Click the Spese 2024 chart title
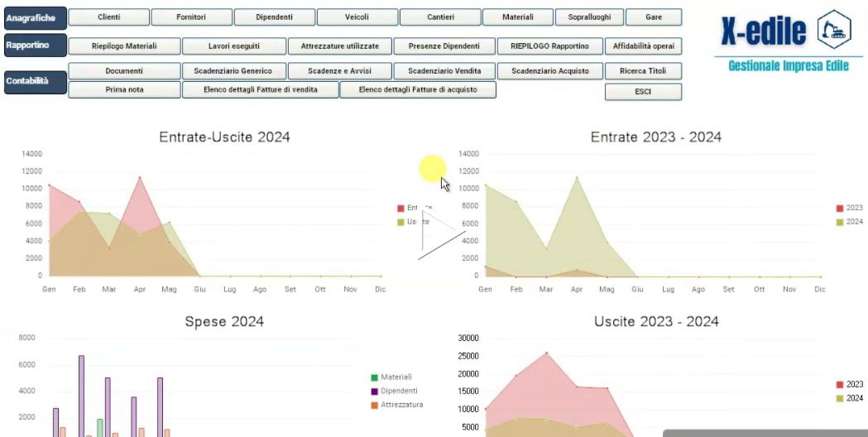Viewport: 868px width, 437px height. [224, 321]
